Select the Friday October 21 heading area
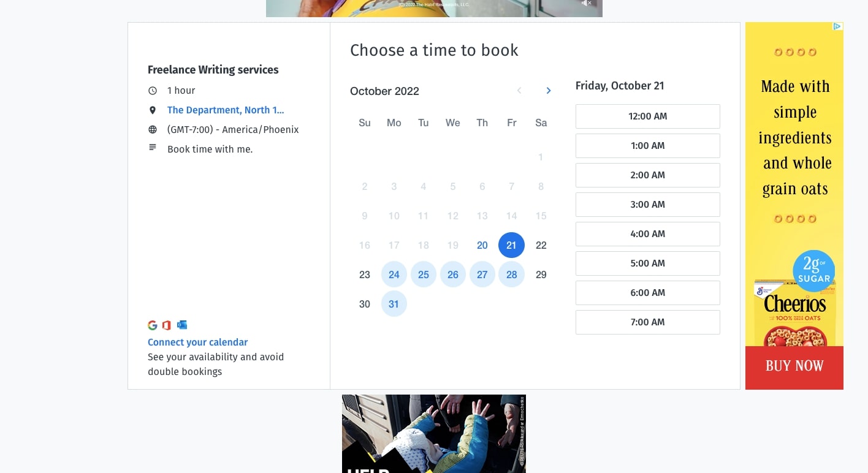This screenshot has width=868, height=473. (x=619, y=86)
